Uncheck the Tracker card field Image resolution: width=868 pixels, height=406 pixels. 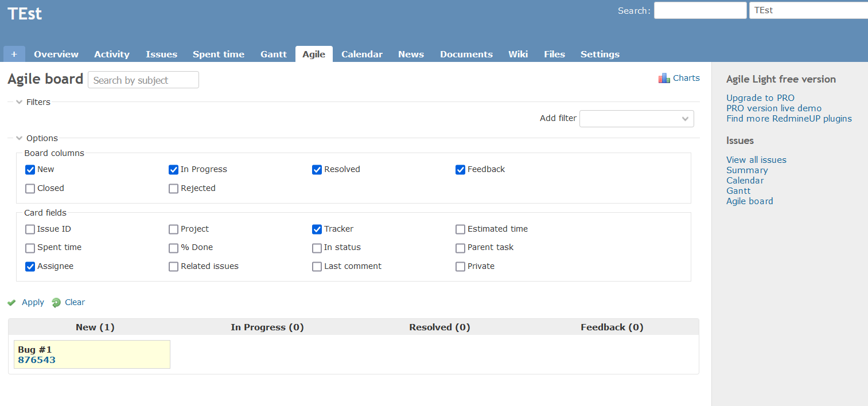[317, 229]
